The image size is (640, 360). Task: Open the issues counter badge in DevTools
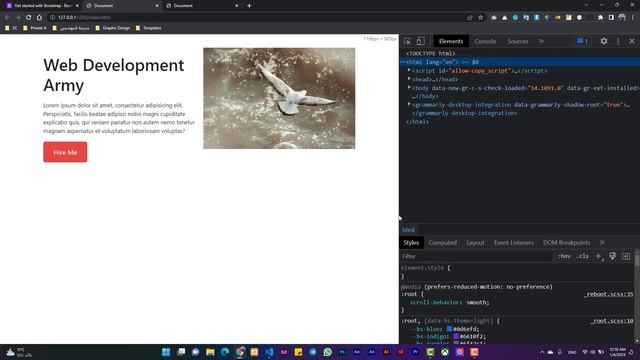[582, 41]
